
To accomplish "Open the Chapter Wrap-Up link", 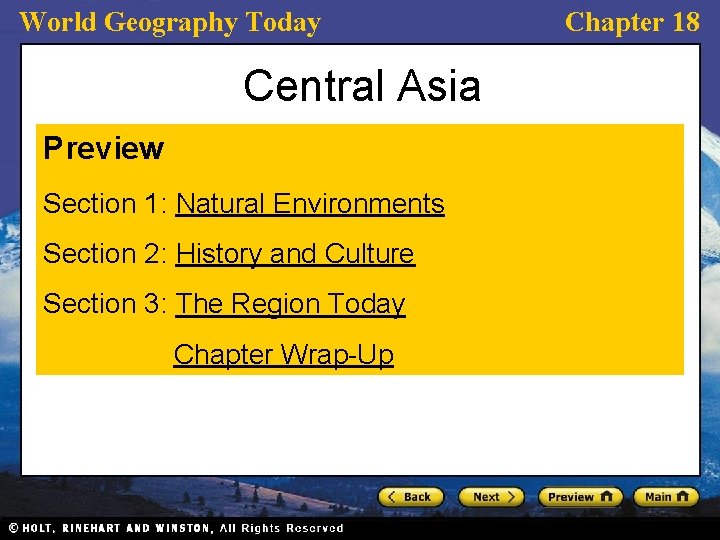I will tap(284, 354).
